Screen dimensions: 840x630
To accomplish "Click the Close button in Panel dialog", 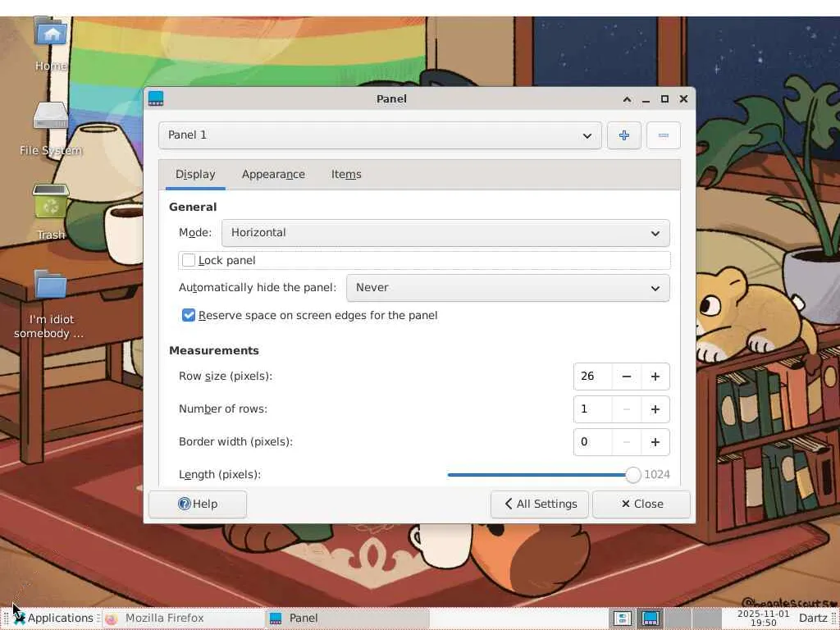I will click(641, 504).
